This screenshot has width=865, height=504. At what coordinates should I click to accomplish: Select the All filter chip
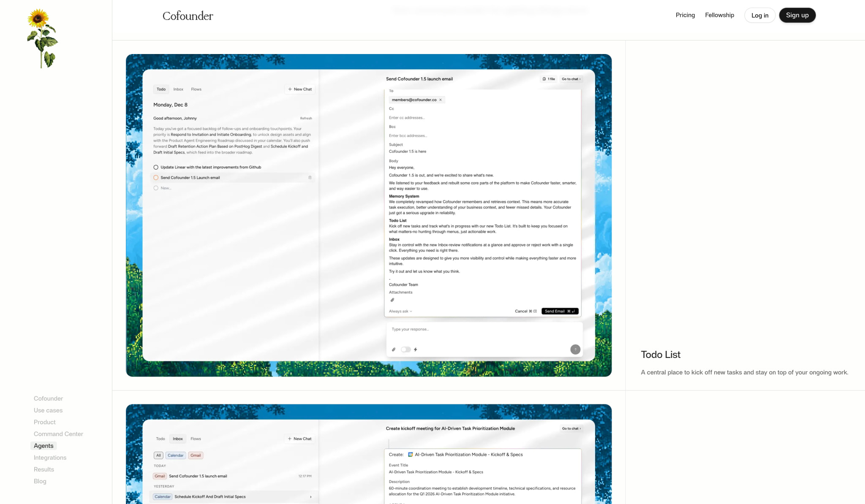(x=158, y=455)
